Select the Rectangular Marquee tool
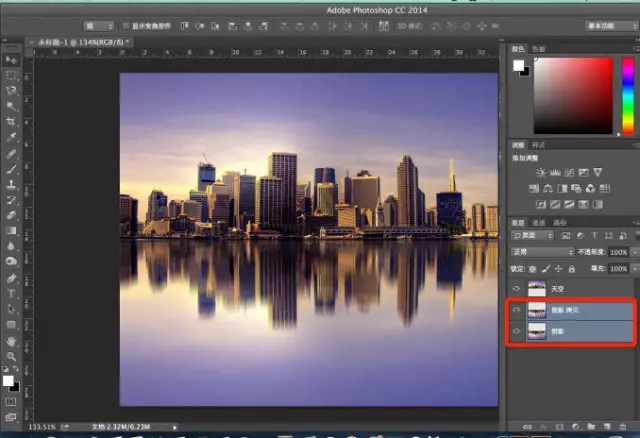Image resolution: width=640 pixels, height=438 pixels. 11,75
